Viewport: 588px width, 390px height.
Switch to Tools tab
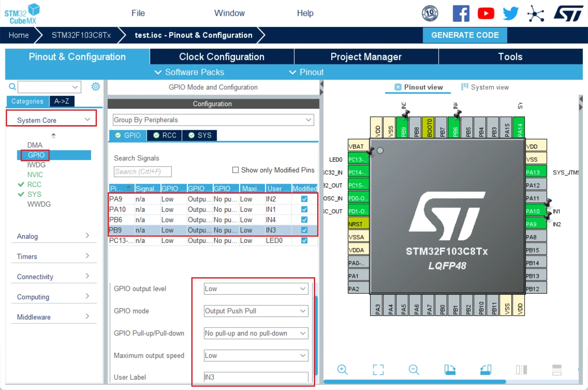(x=510, y=57)
